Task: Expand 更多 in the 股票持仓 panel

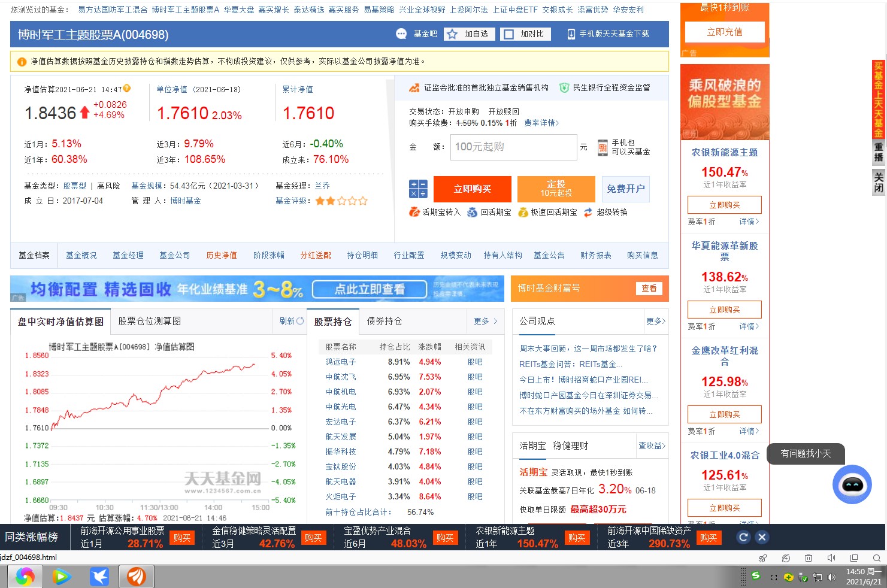Action: pyautogui.click(x=485, y=321)
